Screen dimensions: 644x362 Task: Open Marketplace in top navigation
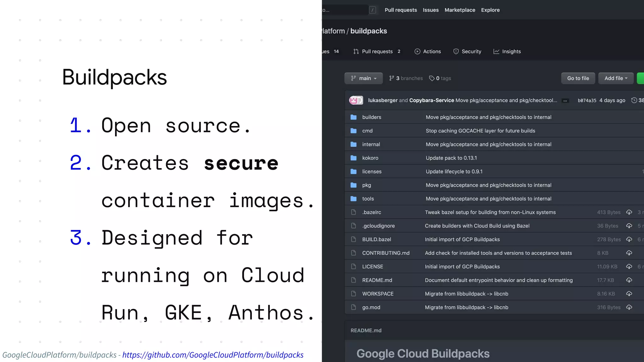(x=460, y=10)
